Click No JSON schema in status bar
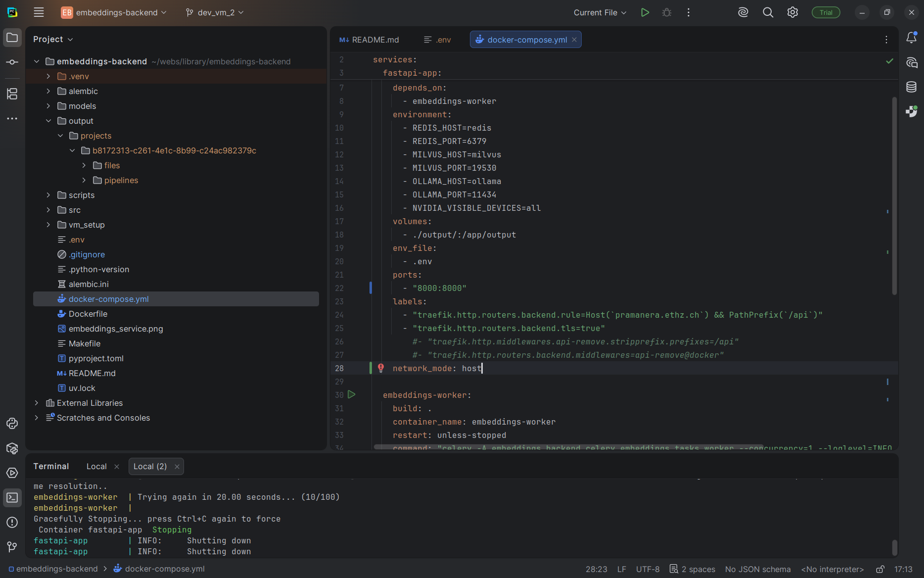The width and height of the screenshot is (924, 578). click(758, 569)
